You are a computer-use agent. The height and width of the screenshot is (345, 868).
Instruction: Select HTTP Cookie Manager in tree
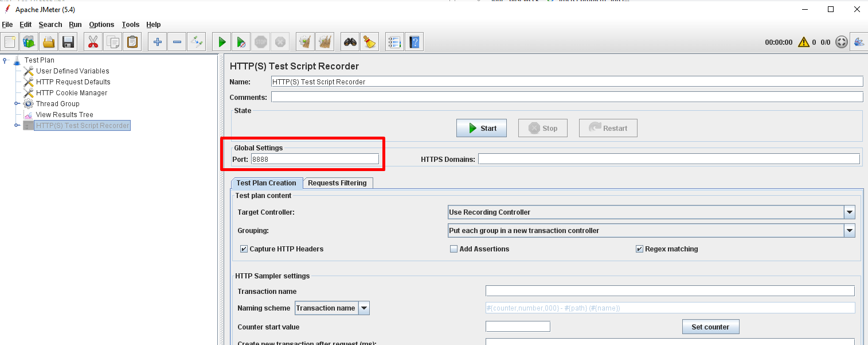72,93
